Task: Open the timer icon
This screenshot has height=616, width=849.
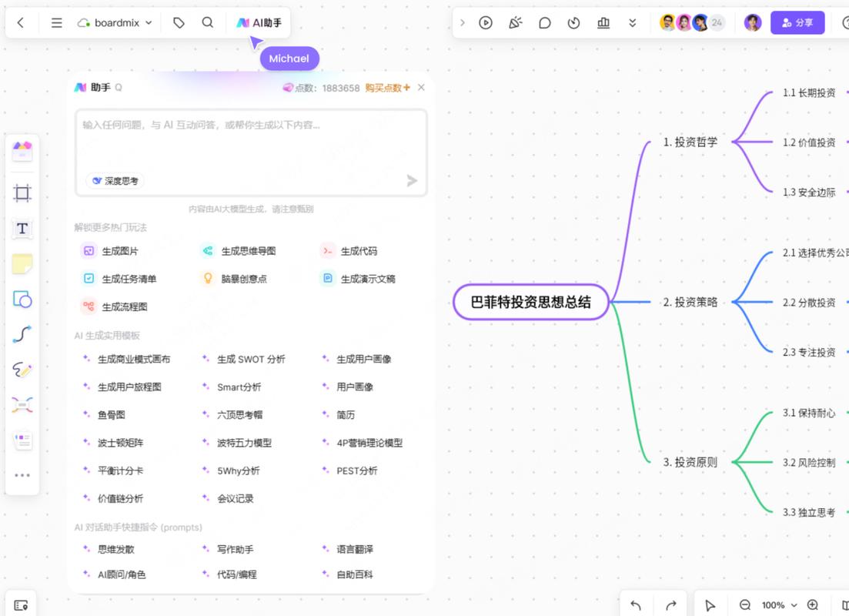Action: pos(574,23)
